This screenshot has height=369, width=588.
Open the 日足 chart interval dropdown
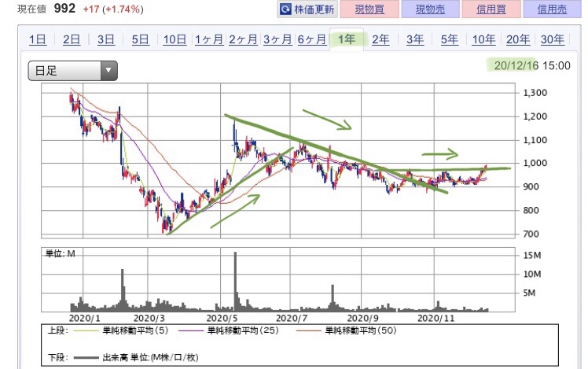click(x=73, y=71)
